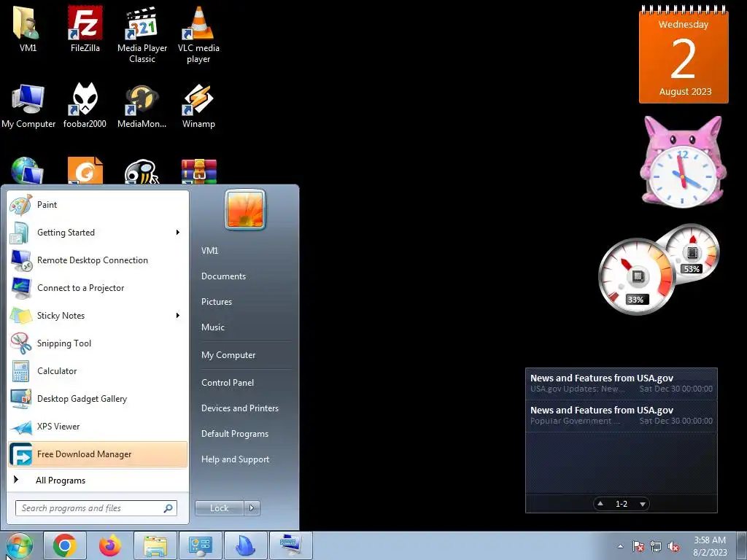Click the search magnifier icon
The width and height of the screenshot is (747, 560).
click(x=169, y=508)
